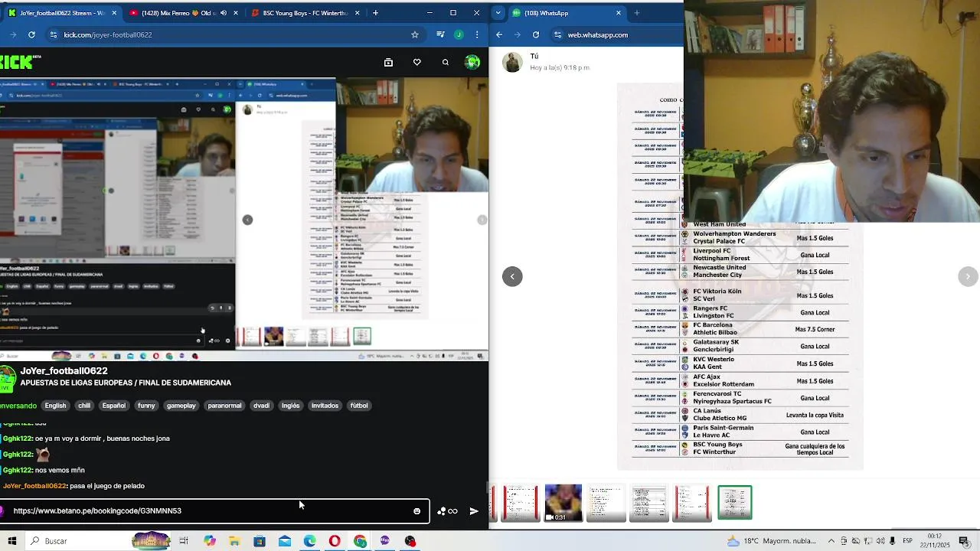Open new tab in WhatsApp browser window

[636, 13]
